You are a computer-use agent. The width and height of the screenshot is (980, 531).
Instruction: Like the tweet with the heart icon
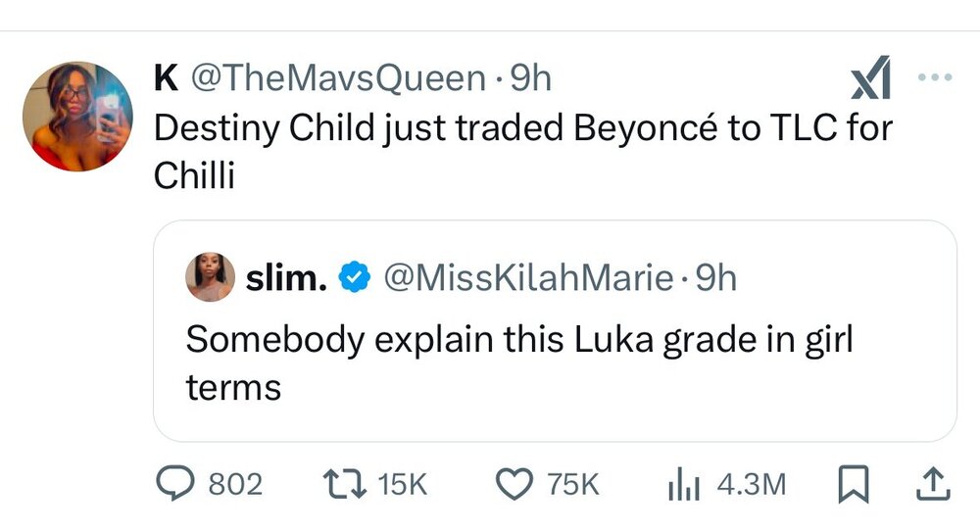[511, 483]
